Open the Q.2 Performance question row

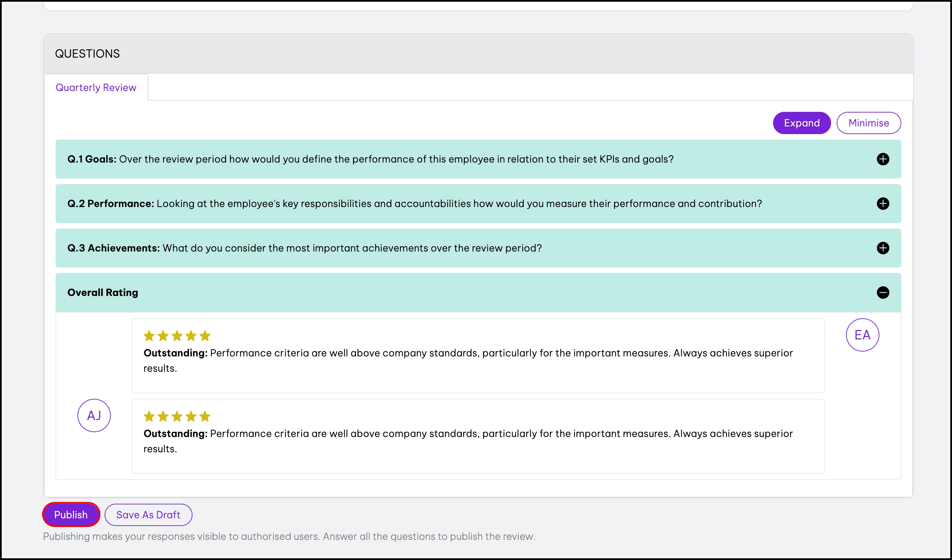[415, 204]
